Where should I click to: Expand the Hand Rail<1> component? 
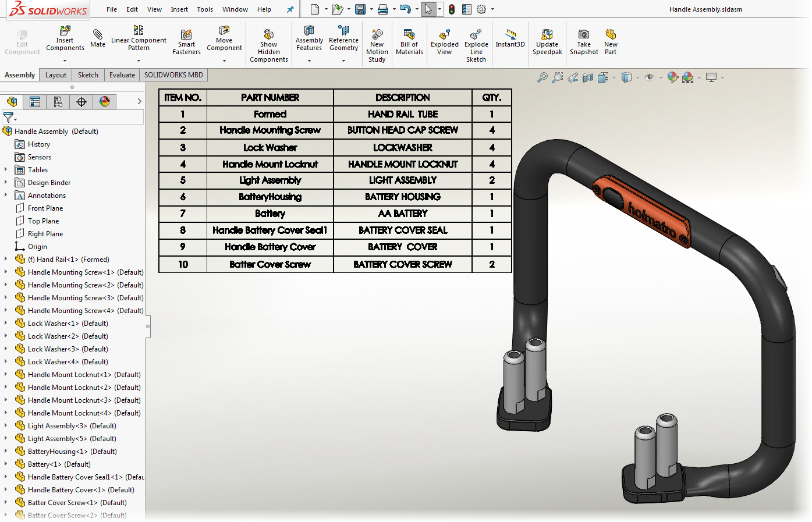pyautogui.click(x=6, y=260)
